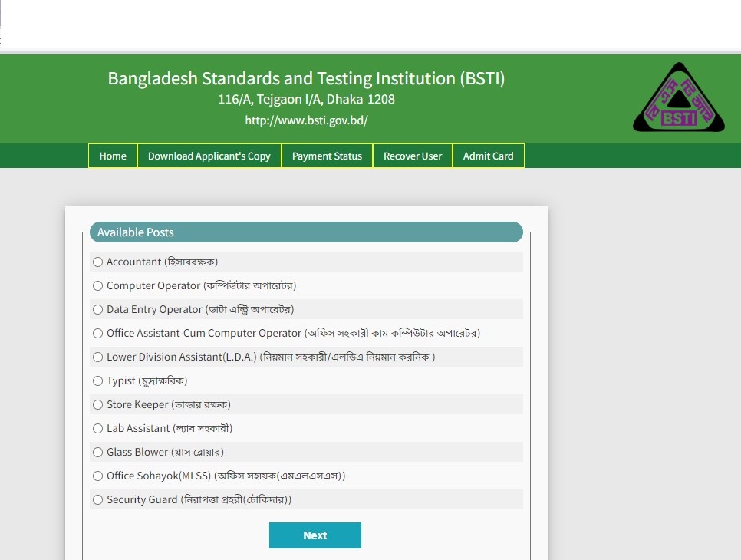
Task: Select Office Assistant-Cum Computer Operator radio
Action: tap(98, 333)
